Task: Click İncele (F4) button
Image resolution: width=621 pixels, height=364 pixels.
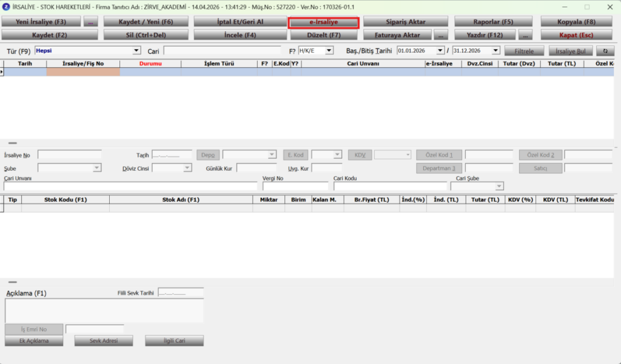Action: coord(240,35)
